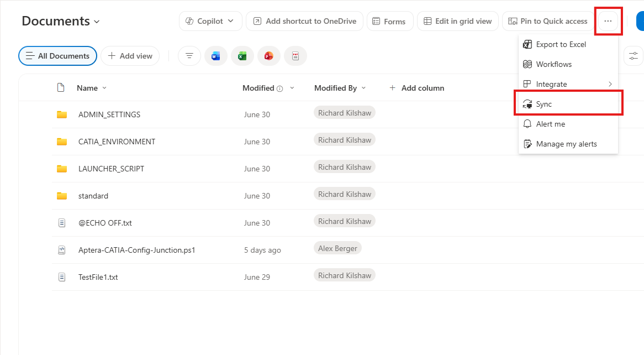Click the Add view button
The image size is (644, 355).
(130, 56)
